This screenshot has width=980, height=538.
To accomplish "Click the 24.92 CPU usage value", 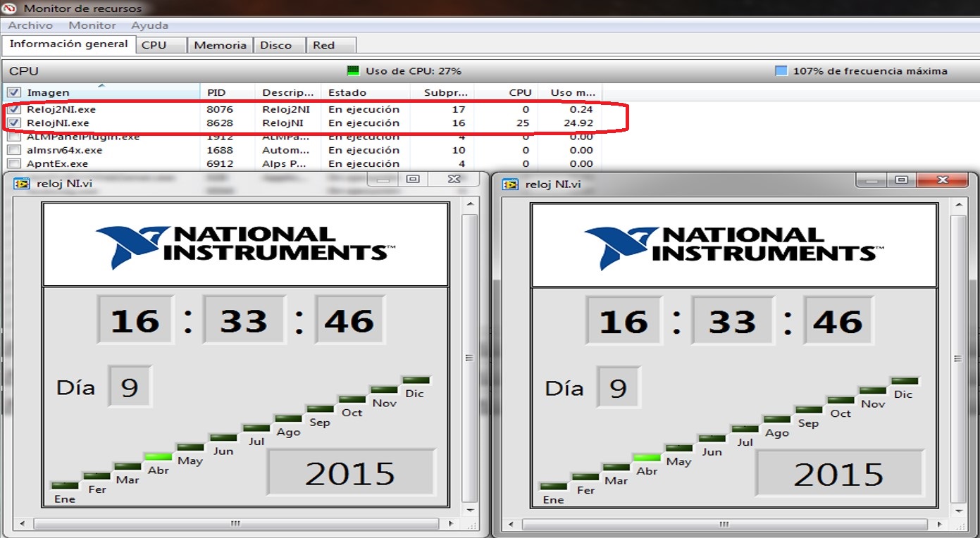I will click(x=578, y=123).
